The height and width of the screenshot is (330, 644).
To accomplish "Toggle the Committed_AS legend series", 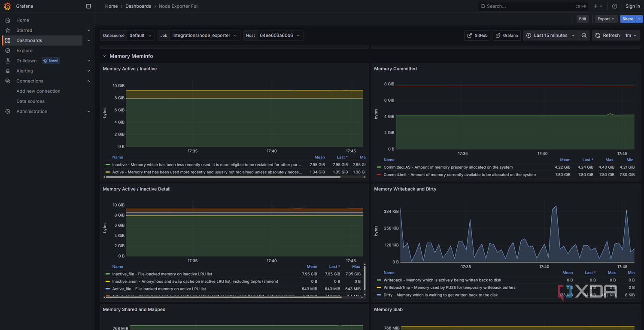I will (448, 167).
